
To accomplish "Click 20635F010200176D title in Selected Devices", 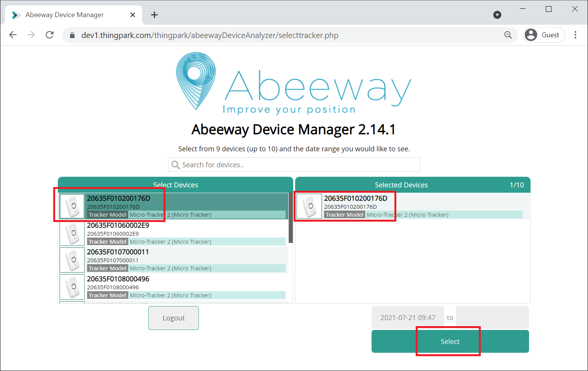I will pyautogui.click(x=356, y=198).
